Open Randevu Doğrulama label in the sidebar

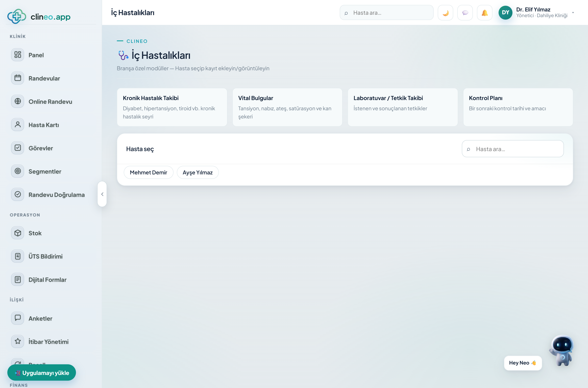57,194
